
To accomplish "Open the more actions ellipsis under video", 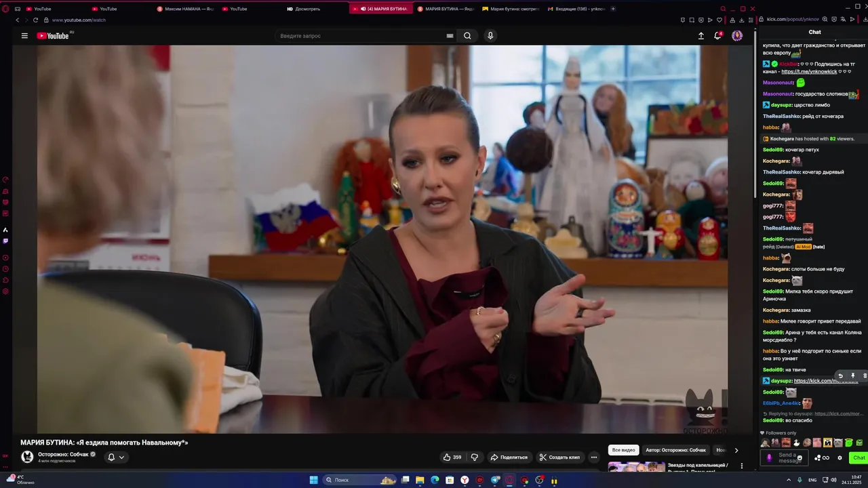I will (x=594, y=457).
